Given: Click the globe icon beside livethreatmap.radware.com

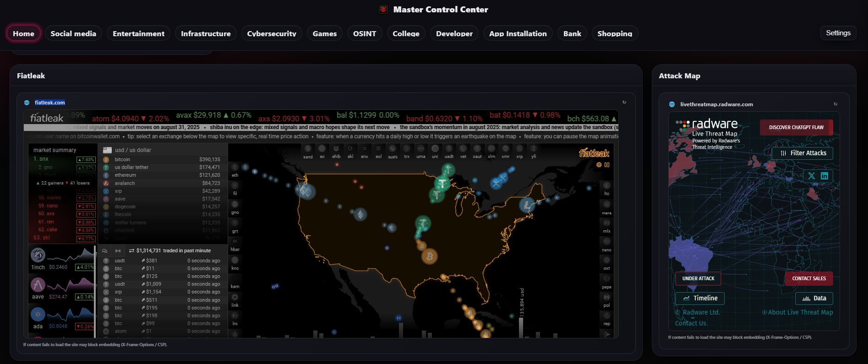Looking at the screenshot, I should tap(672, 104).
